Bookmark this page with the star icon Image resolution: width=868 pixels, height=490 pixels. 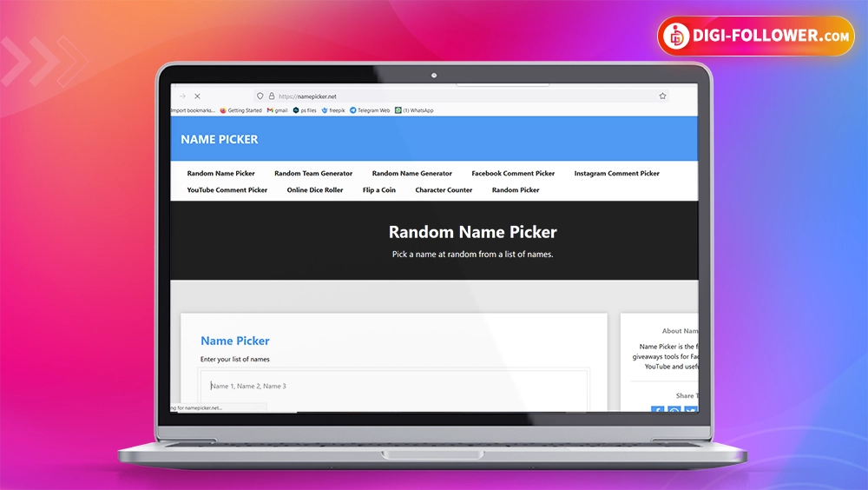click(662, 96)
